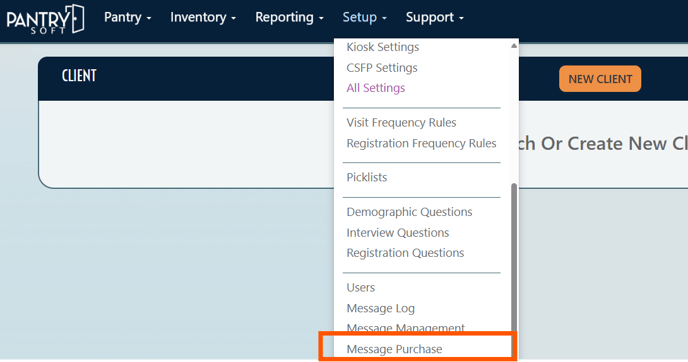
Task: Go to All Settings
Action: [x=376, y=88]
